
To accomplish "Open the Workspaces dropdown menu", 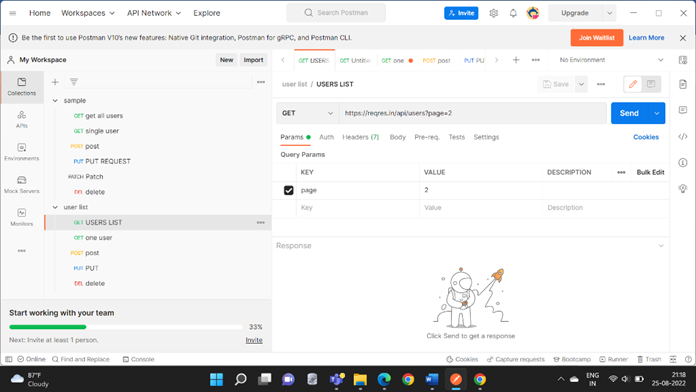I will pos(88,13).
